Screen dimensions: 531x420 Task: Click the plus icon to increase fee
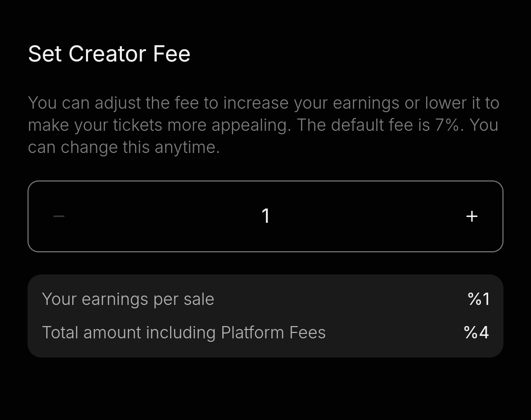(472, 216)
